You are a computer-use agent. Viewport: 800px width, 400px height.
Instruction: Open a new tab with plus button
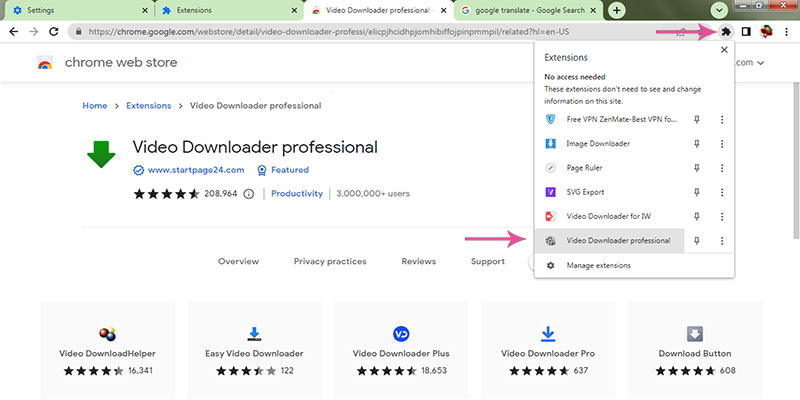[617, 10]
